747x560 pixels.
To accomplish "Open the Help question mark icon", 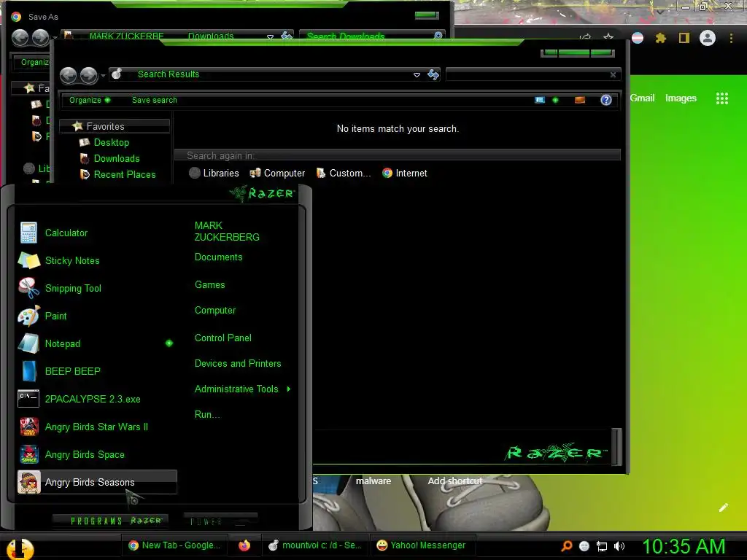I will [x=606, y=100].
